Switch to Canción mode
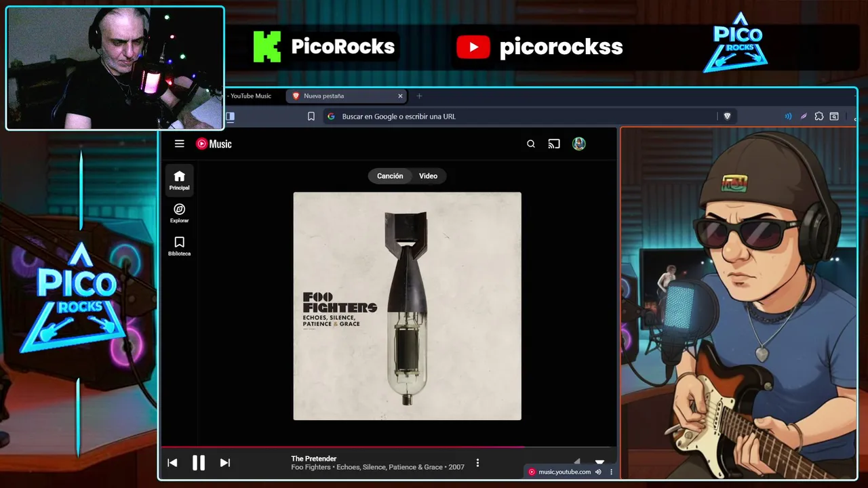 click(390, 176)
